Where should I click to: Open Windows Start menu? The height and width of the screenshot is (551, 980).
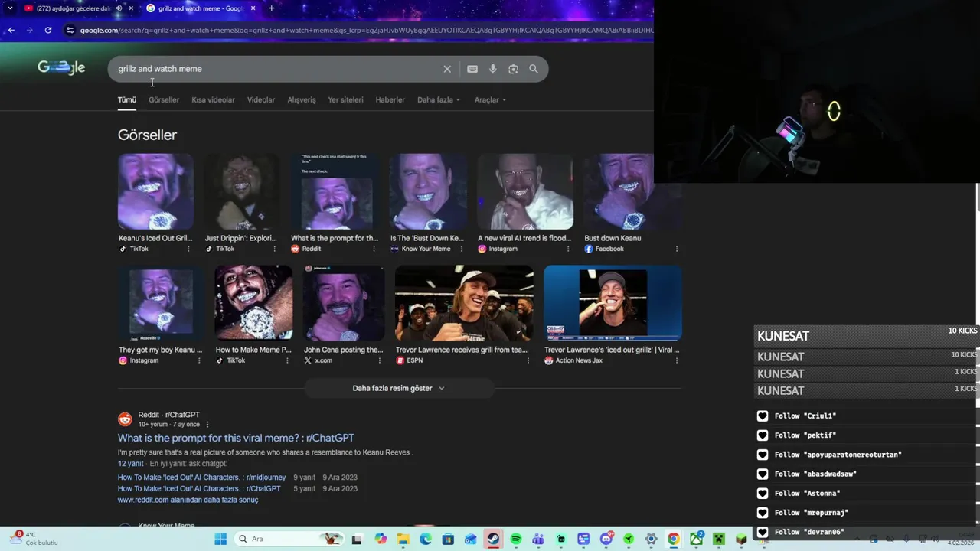[220, 539]
